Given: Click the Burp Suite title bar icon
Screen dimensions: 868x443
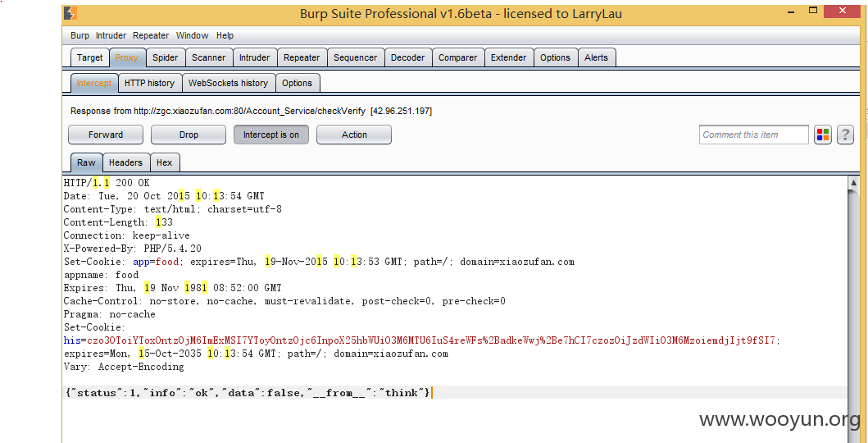Looking at the screenshot, I should (x=70, y=13).
